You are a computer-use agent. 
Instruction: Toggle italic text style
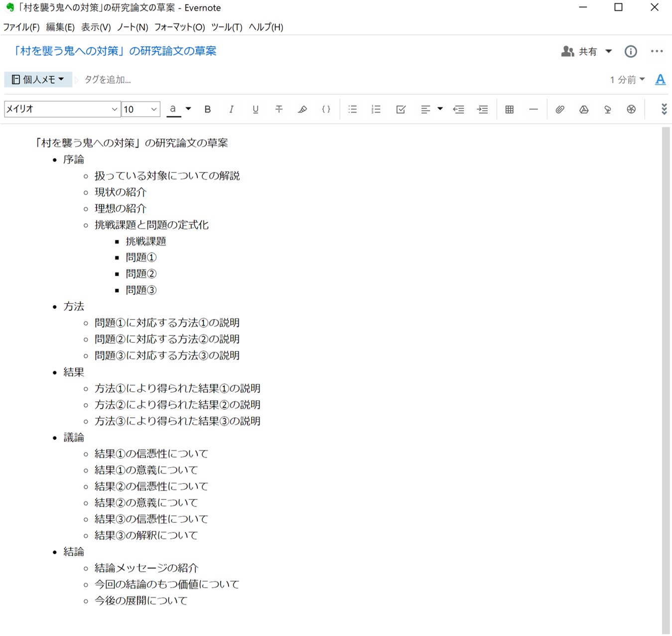231,109
